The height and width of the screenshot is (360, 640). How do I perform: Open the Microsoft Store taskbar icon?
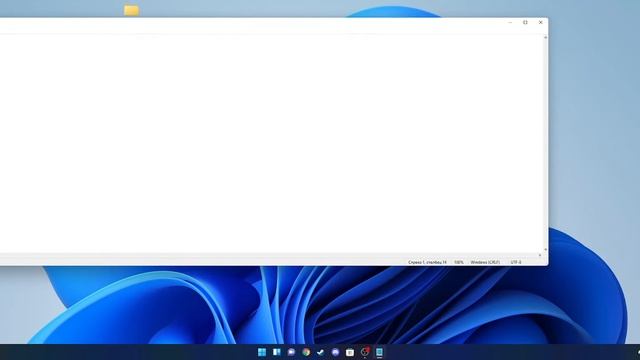pyautogui.click(x=350, y=352)
